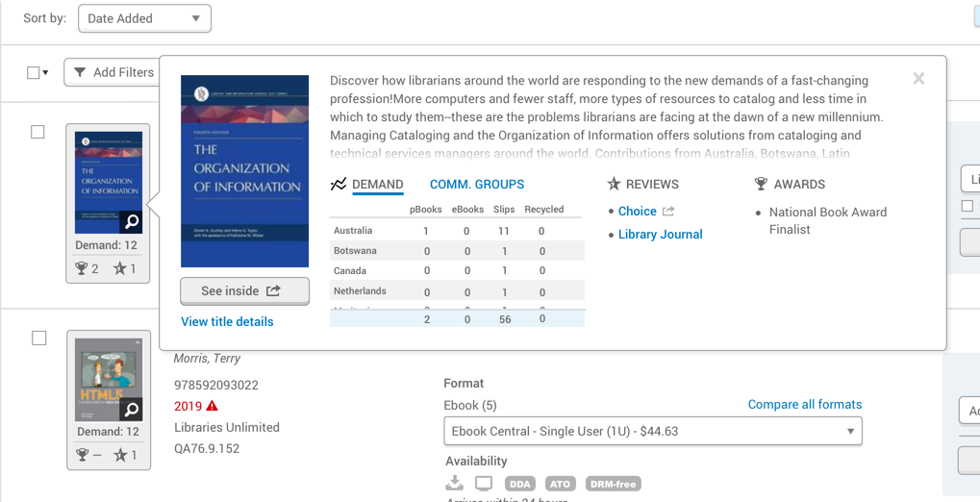
Task: Switch to the COMM. GROUPS tab
Action: (477, 185)
